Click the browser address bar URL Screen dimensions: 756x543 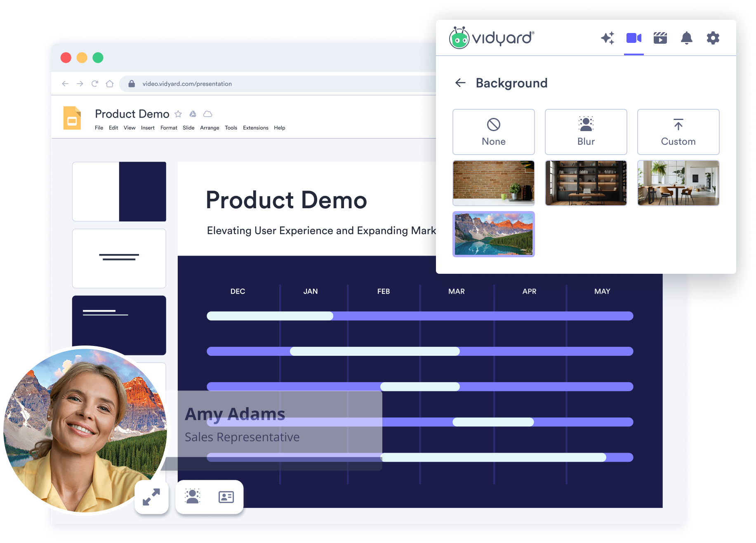tap(187, 84)
